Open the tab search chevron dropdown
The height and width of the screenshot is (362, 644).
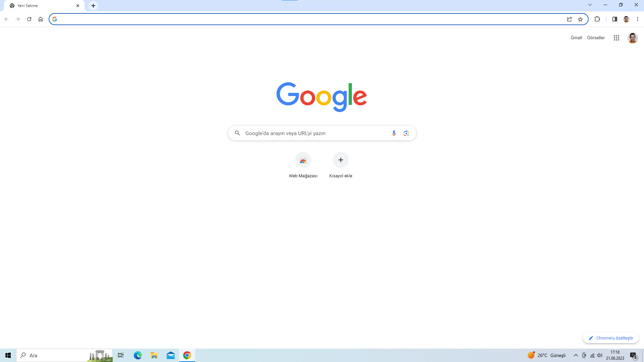[x=590, y=5]
